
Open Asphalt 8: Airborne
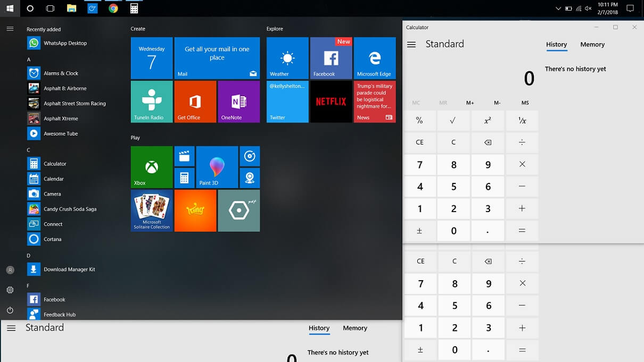(57, 88)
